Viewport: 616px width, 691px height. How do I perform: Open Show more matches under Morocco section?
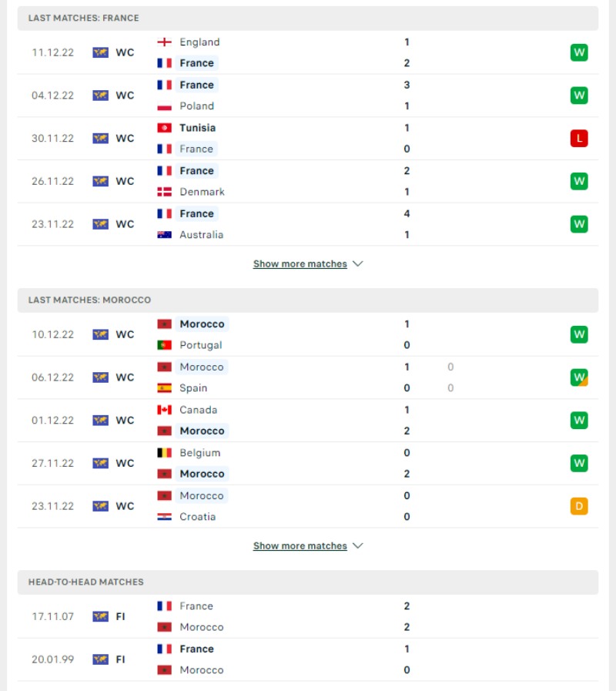(300, 545)
